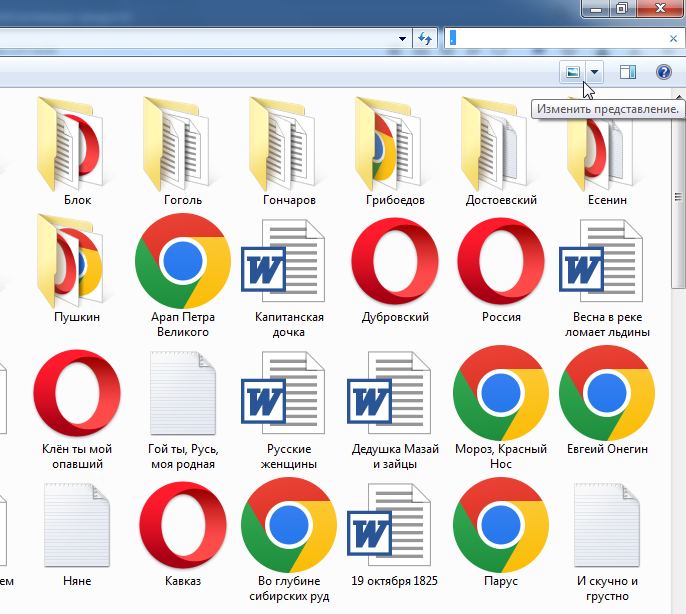Click the vertical scrollbar thumb
This screenshot has height=614, width=686.
(678, 196)
